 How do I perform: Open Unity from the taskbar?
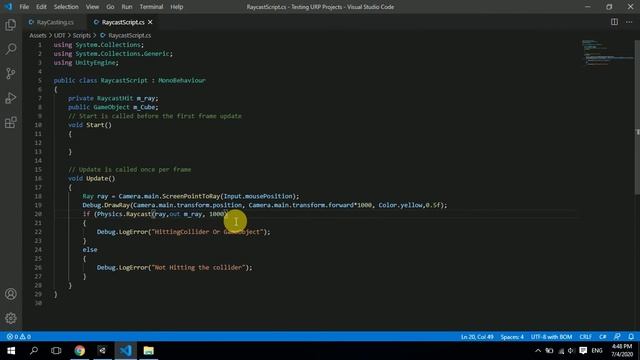click(102, 351)
